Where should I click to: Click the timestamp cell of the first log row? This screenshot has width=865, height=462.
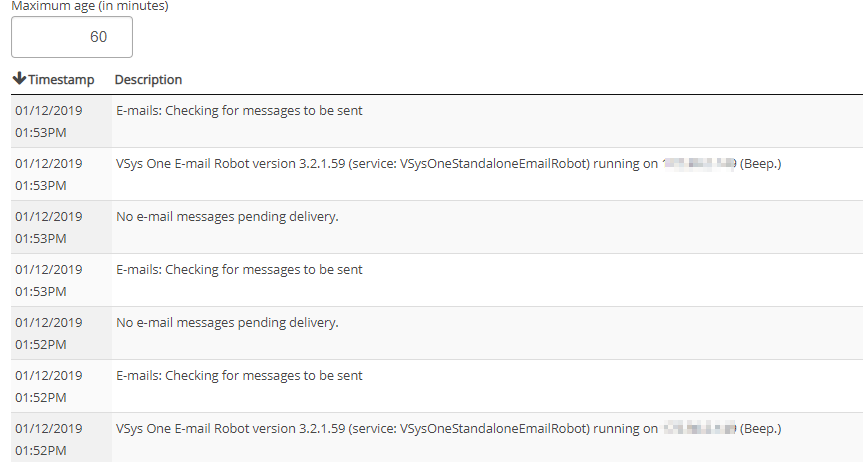(x=48, y=120)
